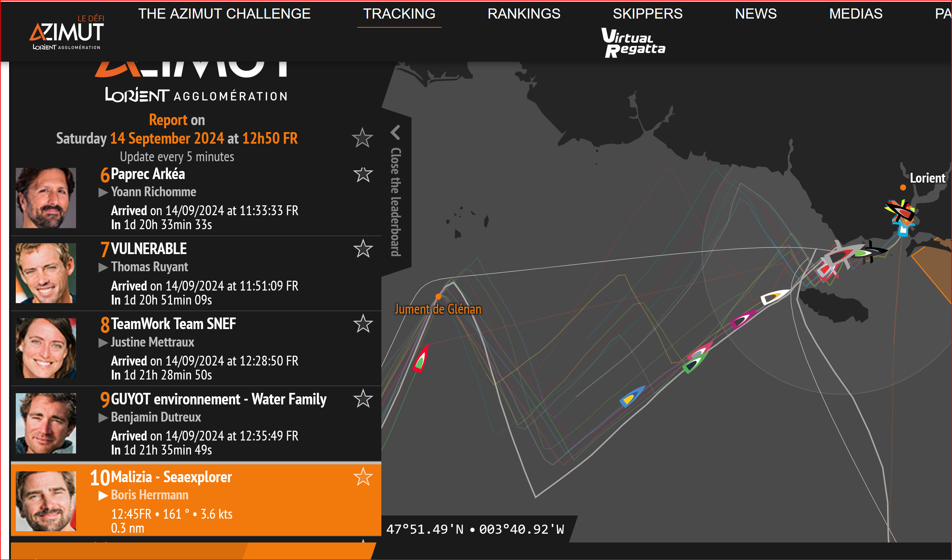Click Yoann Richomme skipper name
This screenshot has width=952, height=560.
[154, 192]
